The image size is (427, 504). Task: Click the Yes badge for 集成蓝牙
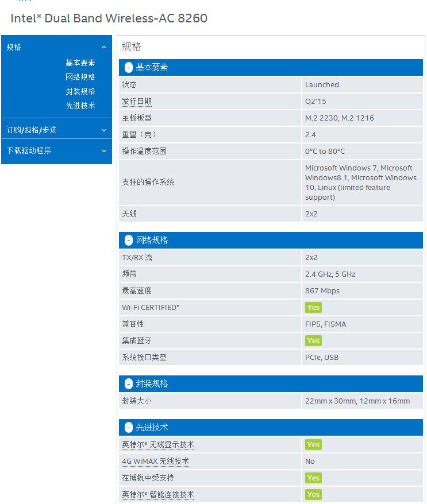click(313, 341)
